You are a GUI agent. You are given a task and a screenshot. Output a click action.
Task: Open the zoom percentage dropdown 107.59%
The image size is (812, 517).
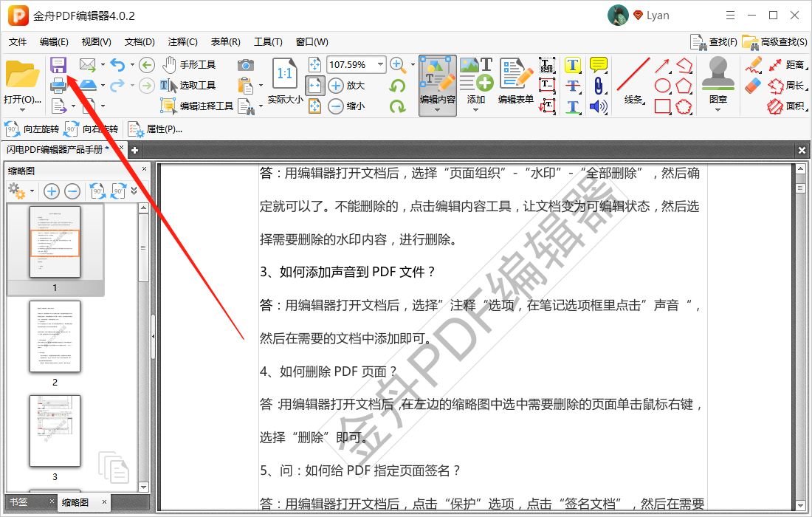tap(381, 65)
